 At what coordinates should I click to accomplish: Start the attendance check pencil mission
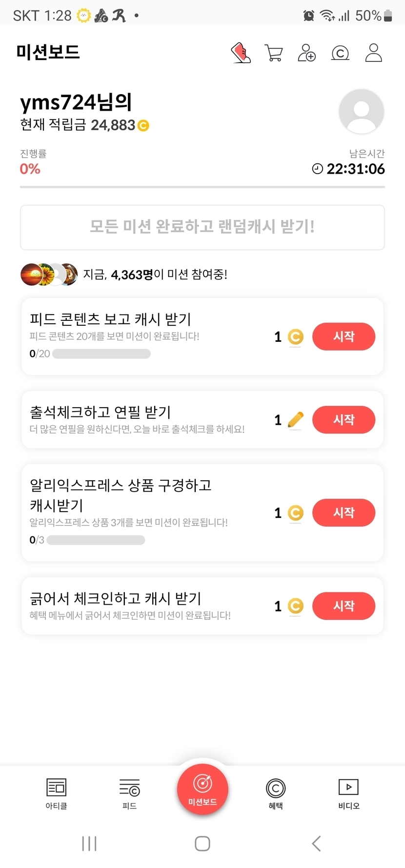[344, 420]
